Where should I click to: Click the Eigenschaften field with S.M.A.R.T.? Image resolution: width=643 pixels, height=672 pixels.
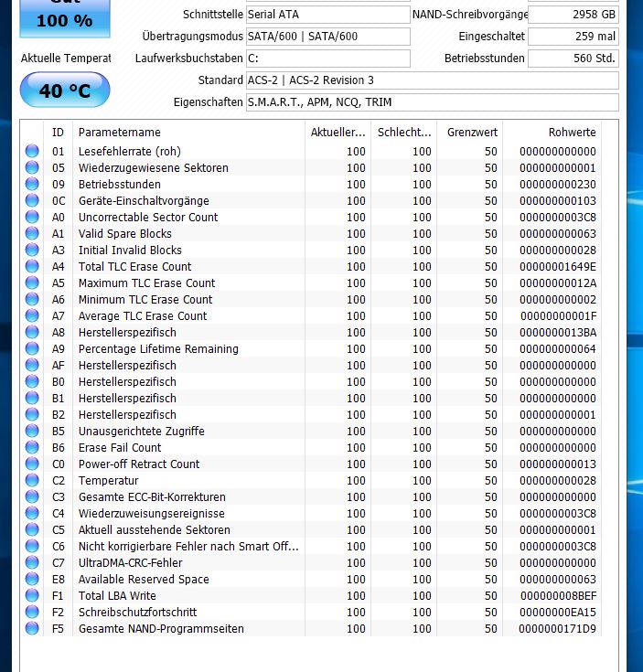pyautogui.click(x=432, y=102)
